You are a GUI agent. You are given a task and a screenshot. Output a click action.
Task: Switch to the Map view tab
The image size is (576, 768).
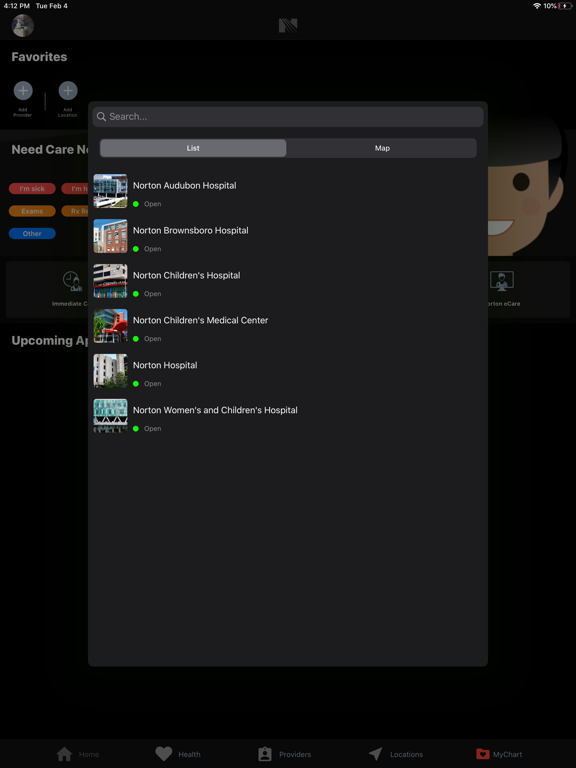tap(382, 148)
